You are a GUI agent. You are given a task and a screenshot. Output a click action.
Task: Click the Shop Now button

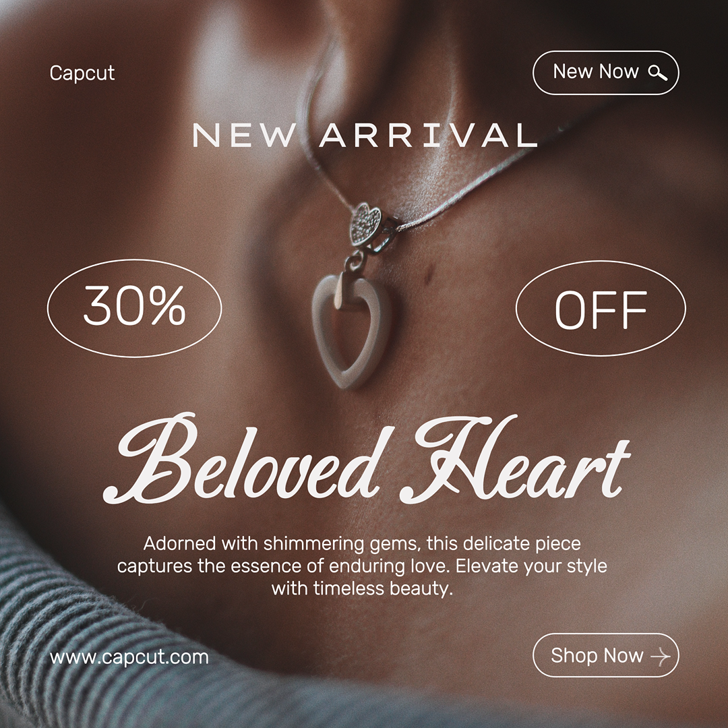coord(605,655)
